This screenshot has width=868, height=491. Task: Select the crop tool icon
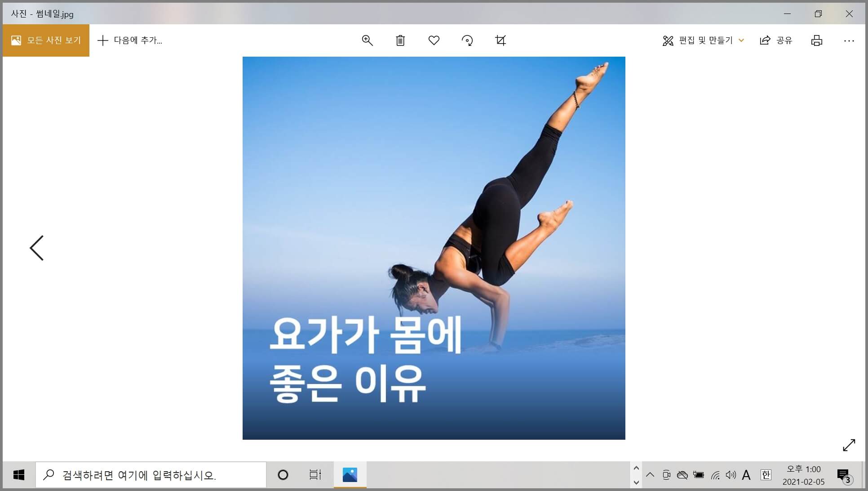(x=500, y=40)
